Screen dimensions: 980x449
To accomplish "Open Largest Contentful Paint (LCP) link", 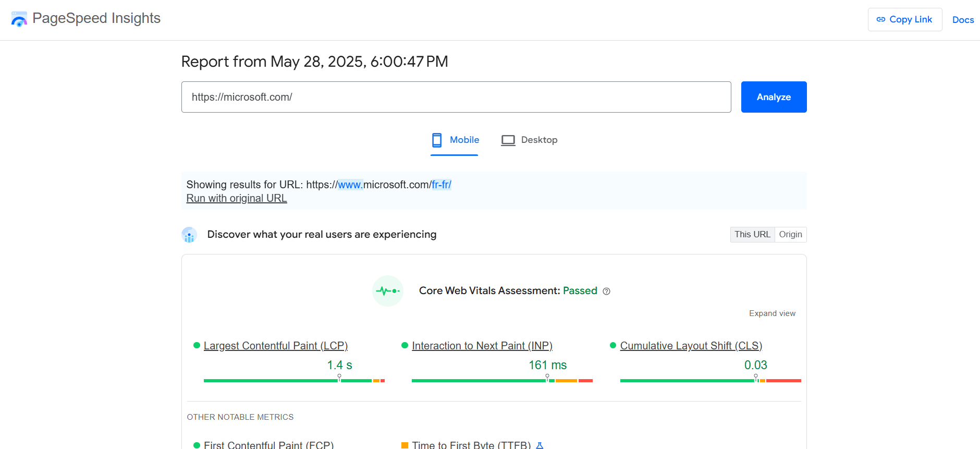I will click(276, 346).
